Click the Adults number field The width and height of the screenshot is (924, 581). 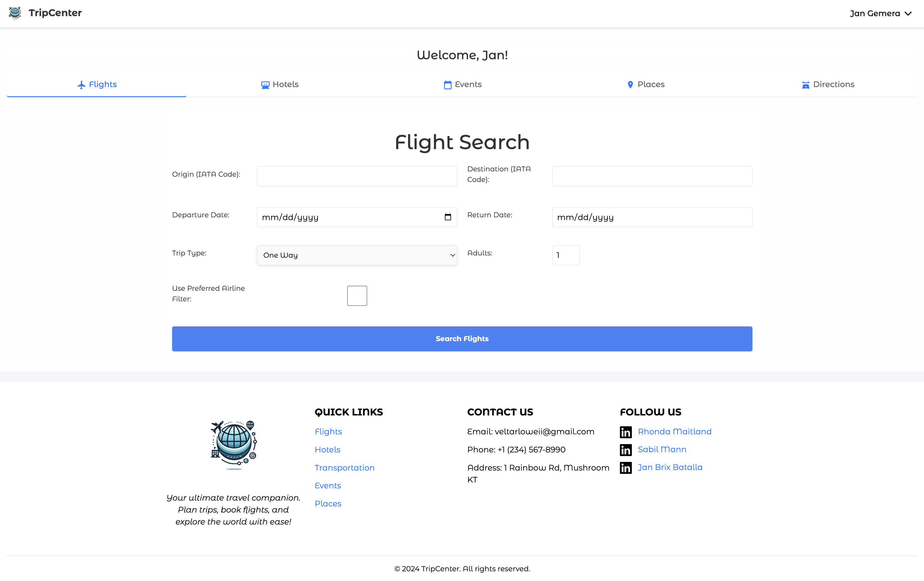click(566, 255)
